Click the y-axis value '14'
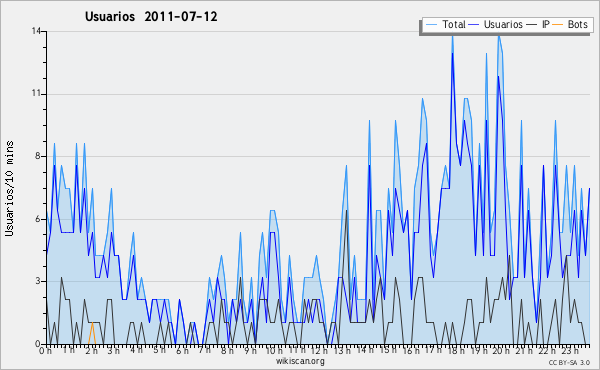Screen dimensions: 600x370 pos(36,31)
